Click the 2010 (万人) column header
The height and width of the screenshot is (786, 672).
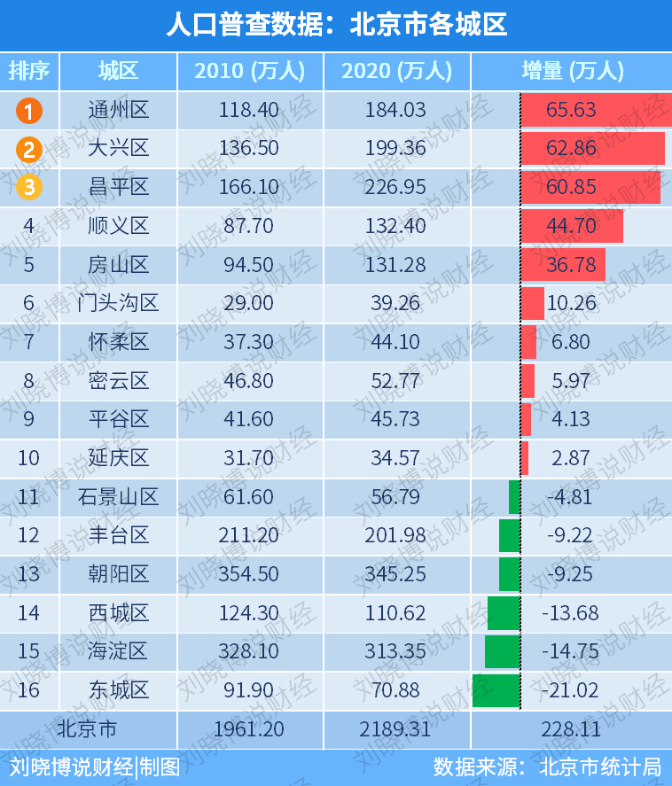(x=250, y=71)
